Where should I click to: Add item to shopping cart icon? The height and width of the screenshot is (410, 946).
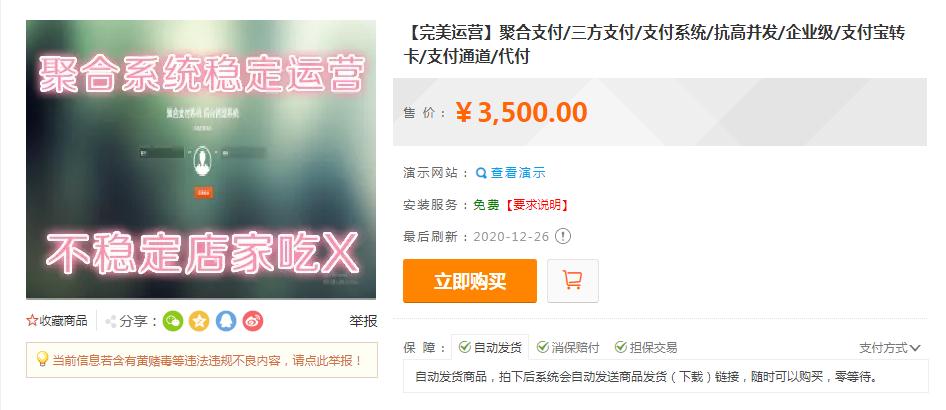pyautogui.click(x=573, y=280)
